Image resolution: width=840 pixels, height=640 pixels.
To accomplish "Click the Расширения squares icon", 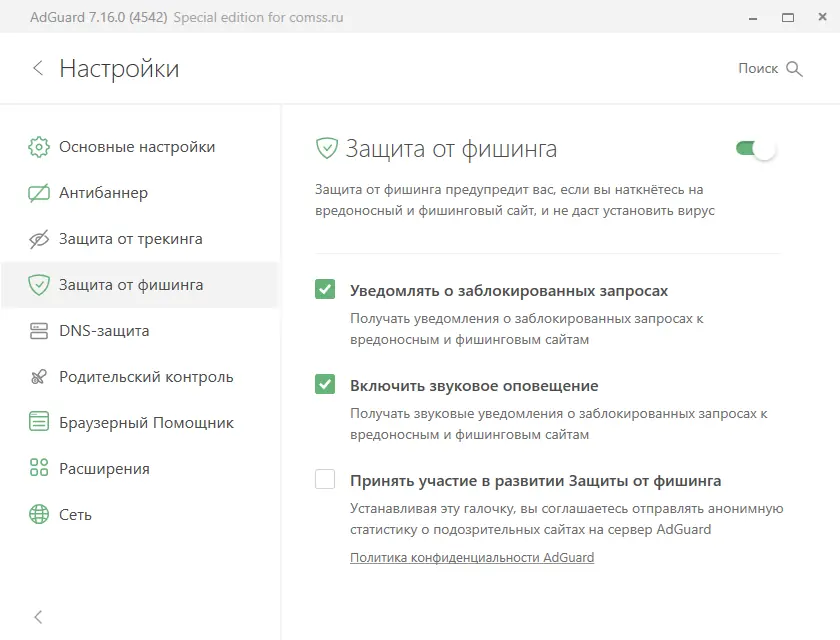I will point(38,468).
